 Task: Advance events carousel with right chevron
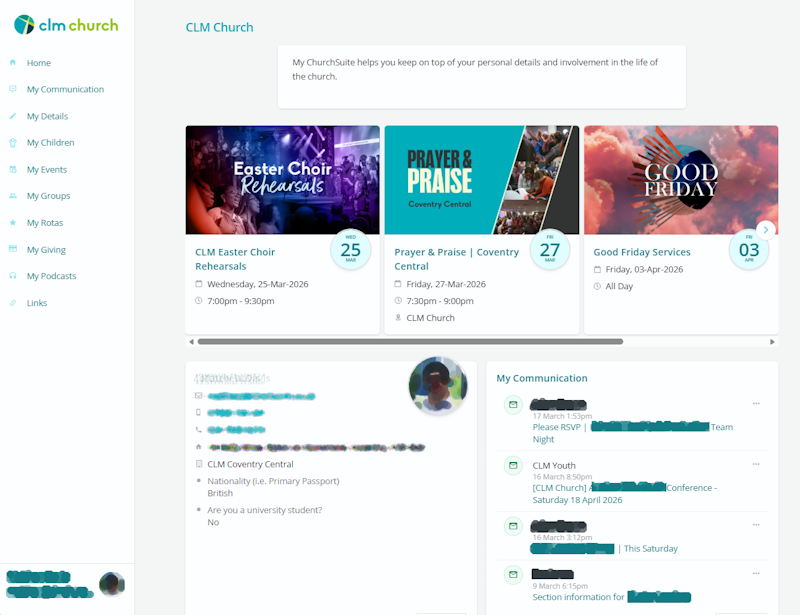tap(766, 230)
